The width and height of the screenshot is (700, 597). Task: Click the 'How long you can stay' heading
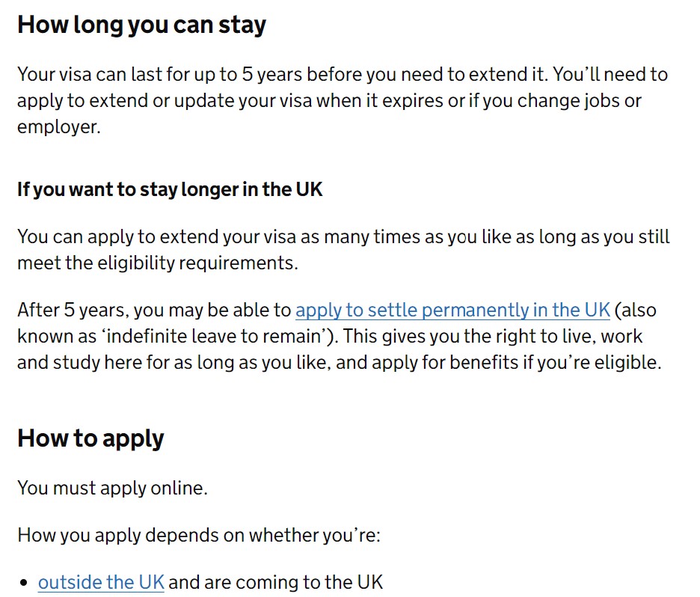(x=141, y=25)
